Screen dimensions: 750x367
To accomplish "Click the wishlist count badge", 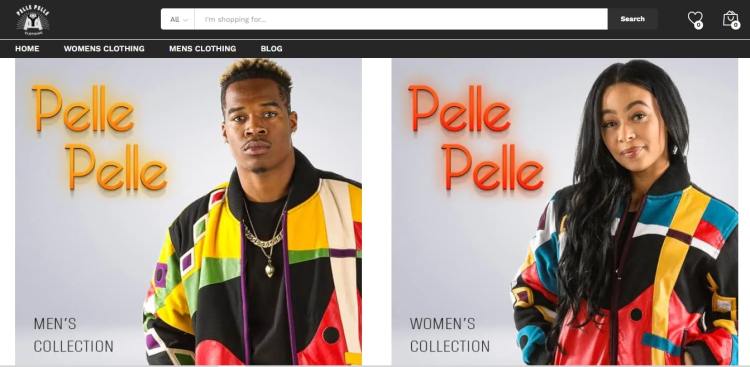I will pyautogui.click(x=698, y=25).
